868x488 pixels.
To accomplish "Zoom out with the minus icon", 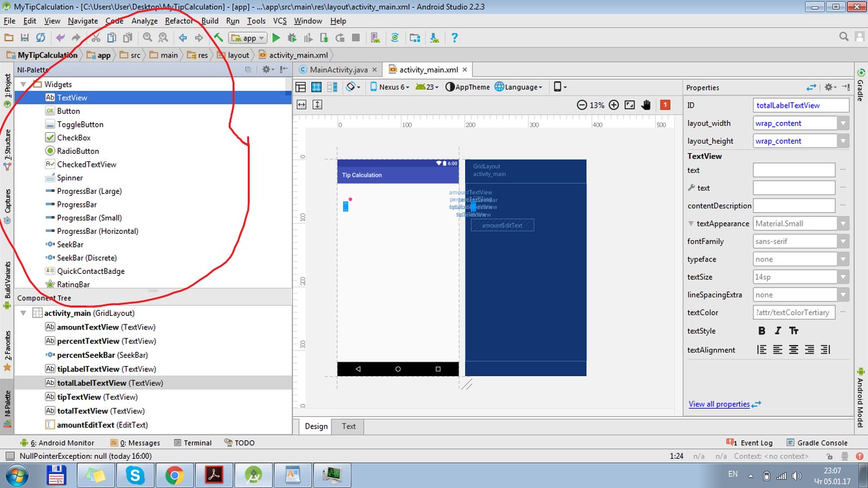I will pyautogui.click(x=582, y=105).
